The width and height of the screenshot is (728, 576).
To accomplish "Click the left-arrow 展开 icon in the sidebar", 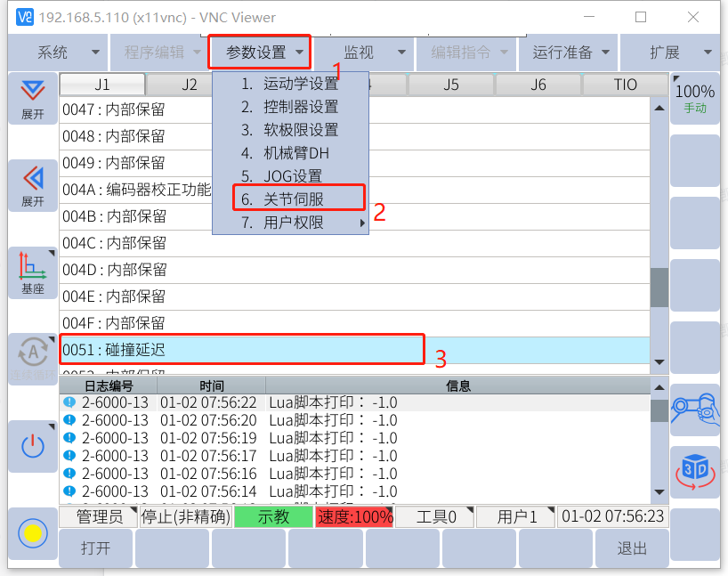I will tap(33, 185).
